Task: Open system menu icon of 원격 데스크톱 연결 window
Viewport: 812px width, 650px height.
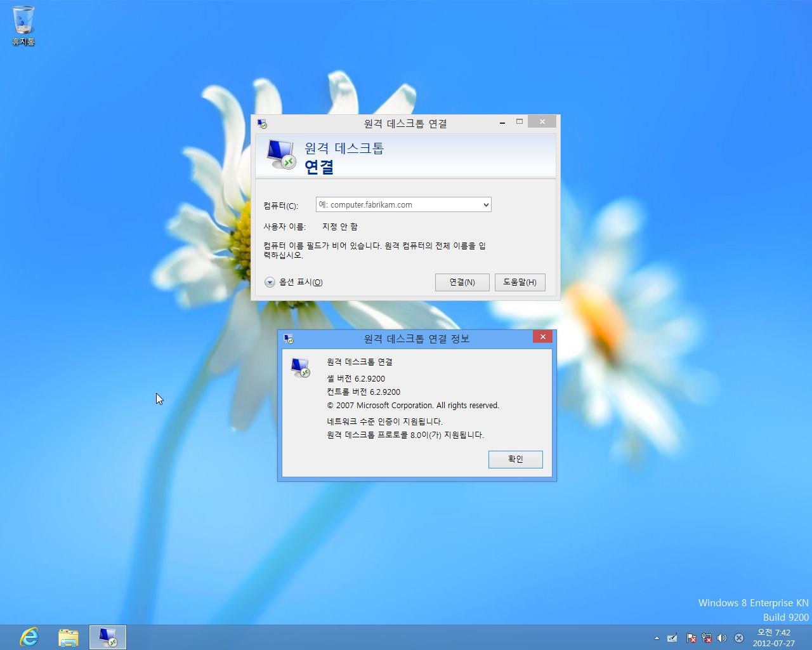Action: [x=262, y=123]
